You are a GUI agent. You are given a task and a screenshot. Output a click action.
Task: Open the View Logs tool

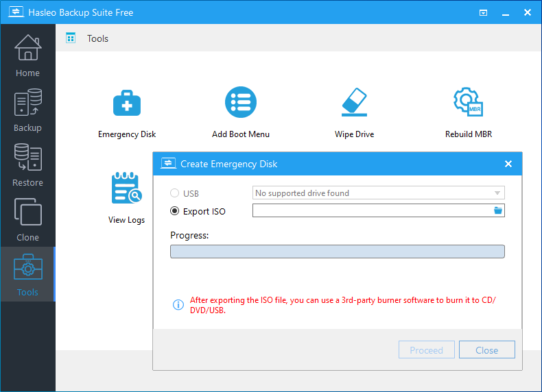(x=126, y=198)
